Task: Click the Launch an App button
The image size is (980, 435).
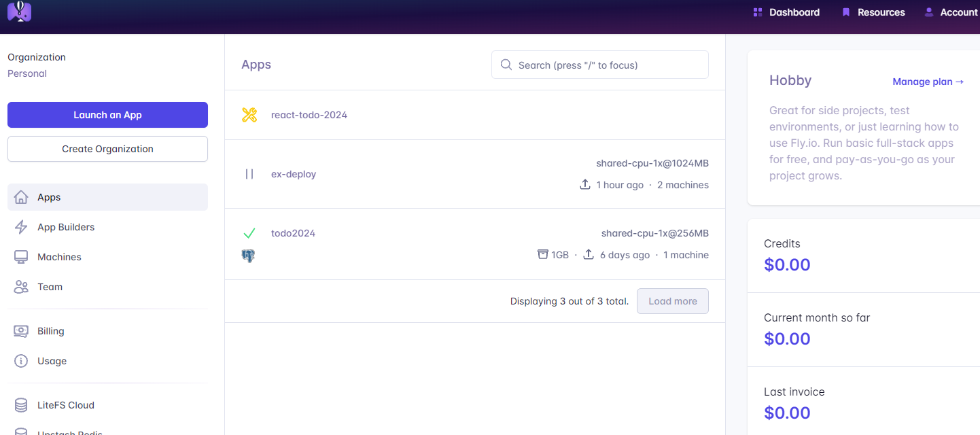Action: tap(107, 115)
